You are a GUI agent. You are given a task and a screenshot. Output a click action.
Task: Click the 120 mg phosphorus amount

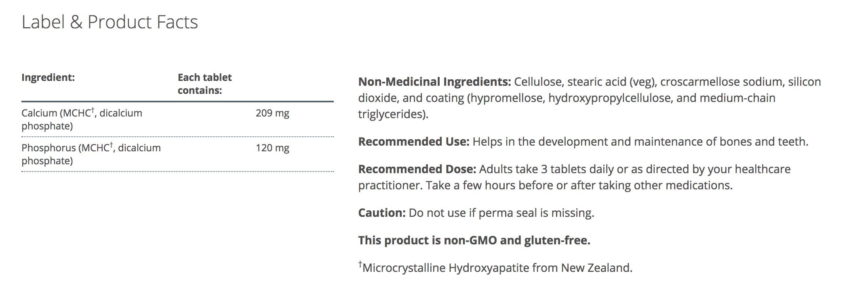[272, 148]
